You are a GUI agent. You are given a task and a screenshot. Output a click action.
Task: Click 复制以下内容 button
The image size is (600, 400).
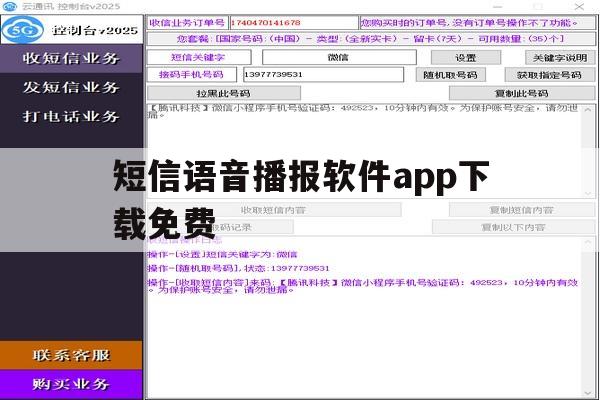pos(514,227)
